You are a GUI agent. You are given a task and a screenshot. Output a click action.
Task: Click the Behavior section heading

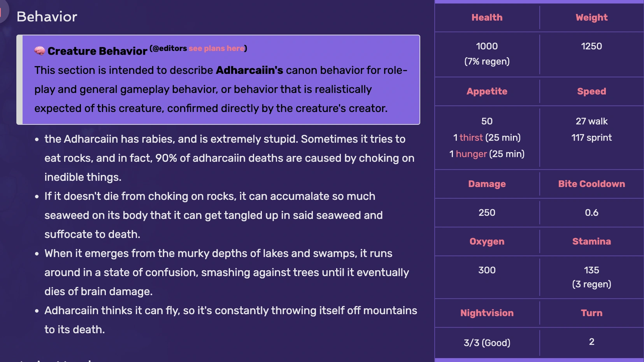47,17
